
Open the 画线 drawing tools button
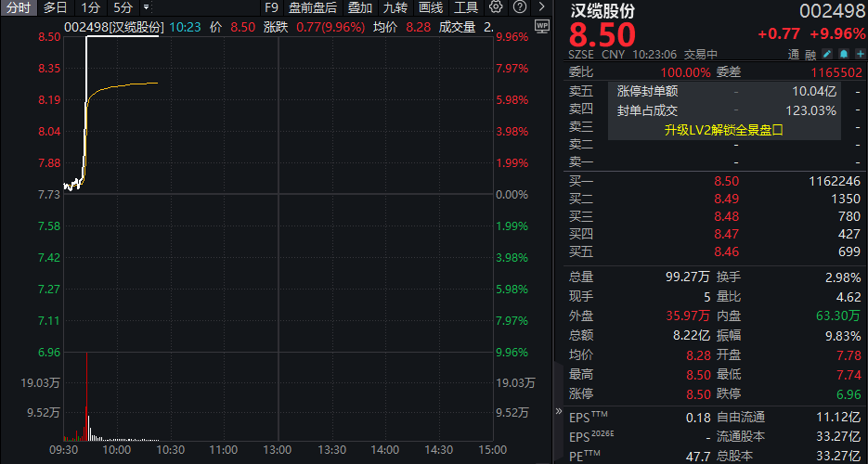431,7
